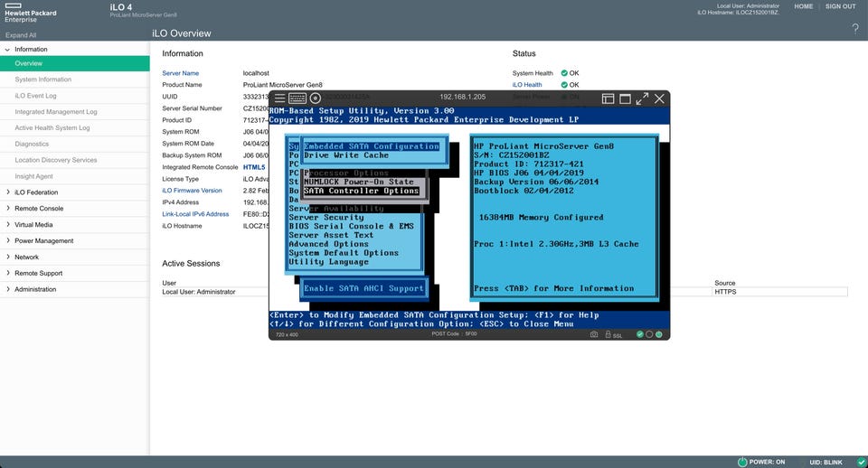
Task: Launch the HTML5 remote console link
Action: (254, 167)
